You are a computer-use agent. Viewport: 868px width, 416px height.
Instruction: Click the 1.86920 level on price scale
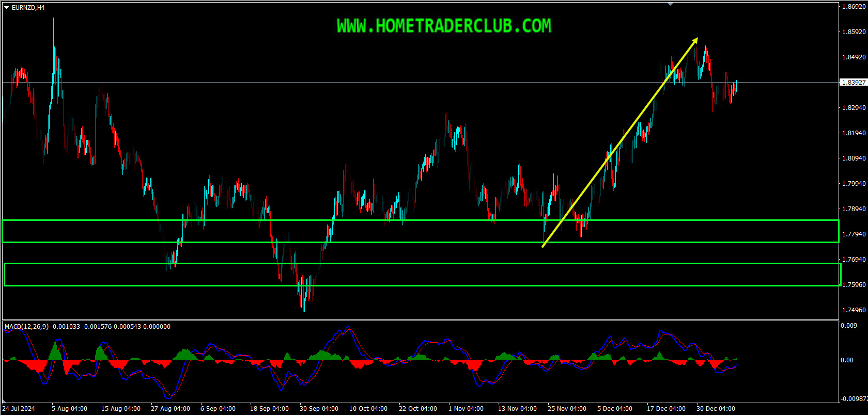tap(854, 7)
